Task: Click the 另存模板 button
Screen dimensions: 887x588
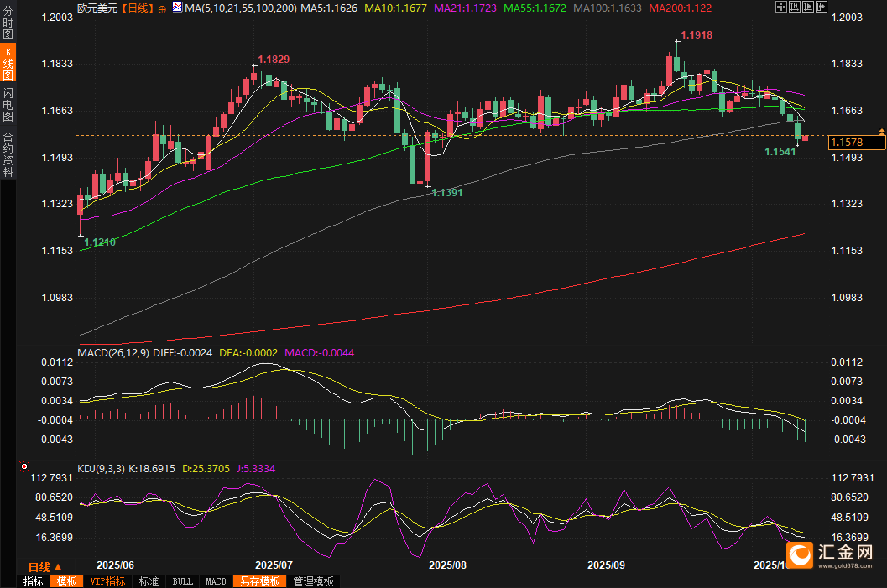Action: [x=259, y=581]
